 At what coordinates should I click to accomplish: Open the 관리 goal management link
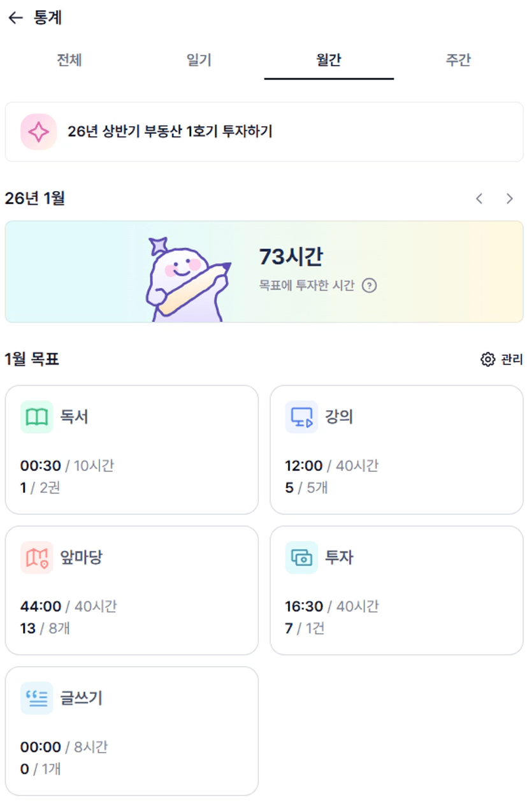coord(511,359)
